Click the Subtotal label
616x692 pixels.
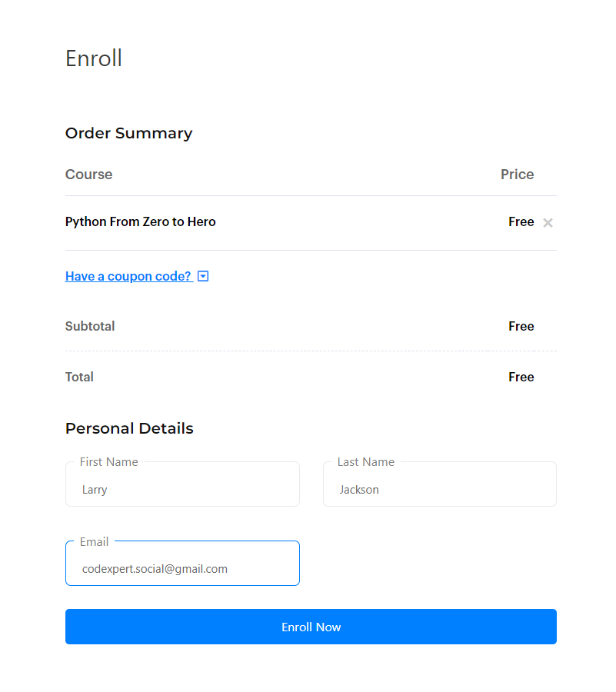[x=90, y=326]
